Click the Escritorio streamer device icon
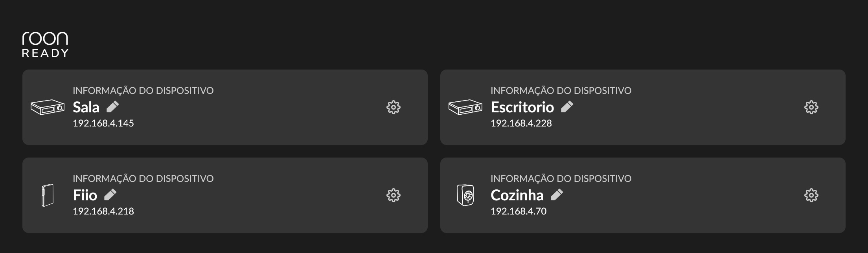Image resolution: width=868 pixels, height=253 pixels. tap(465, 107)
